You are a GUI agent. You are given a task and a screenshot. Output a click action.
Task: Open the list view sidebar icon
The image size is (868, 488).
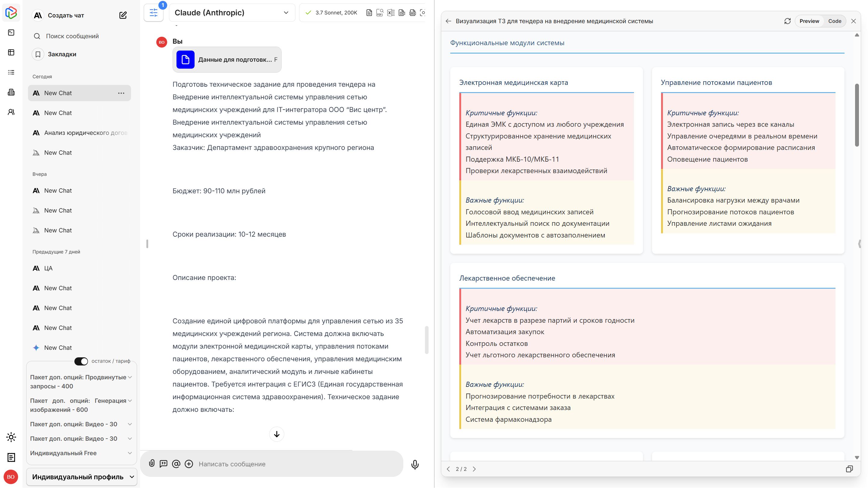coord(11,72)
